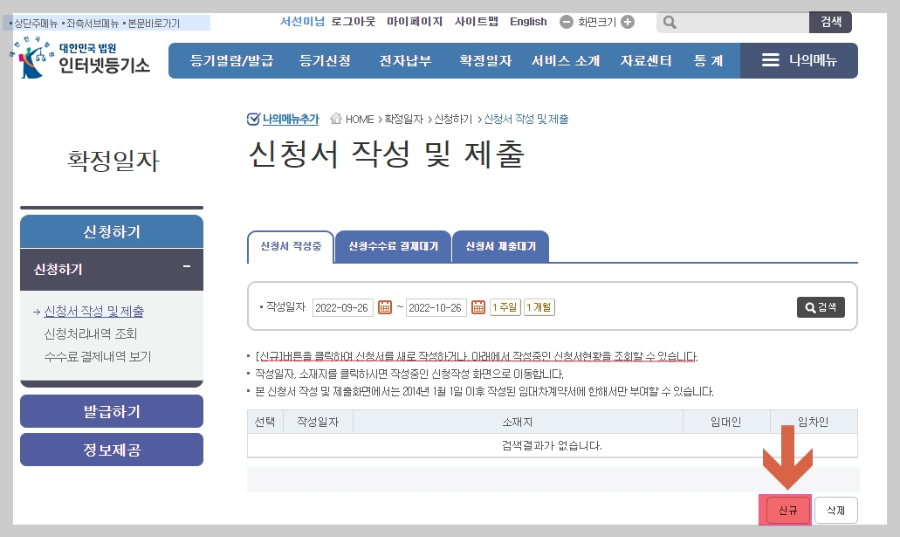
Task: Click the top site search field
Action: (734, 22)
